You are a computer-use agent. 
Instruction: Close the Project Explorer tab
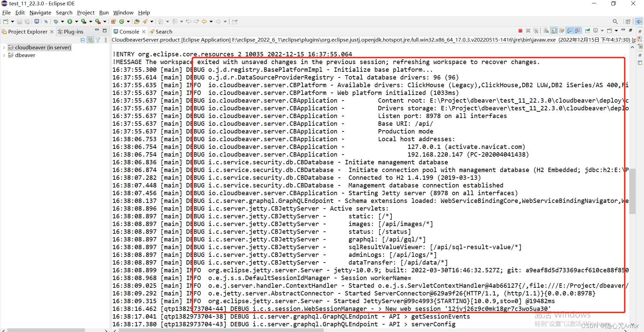(x=52, y=32)
